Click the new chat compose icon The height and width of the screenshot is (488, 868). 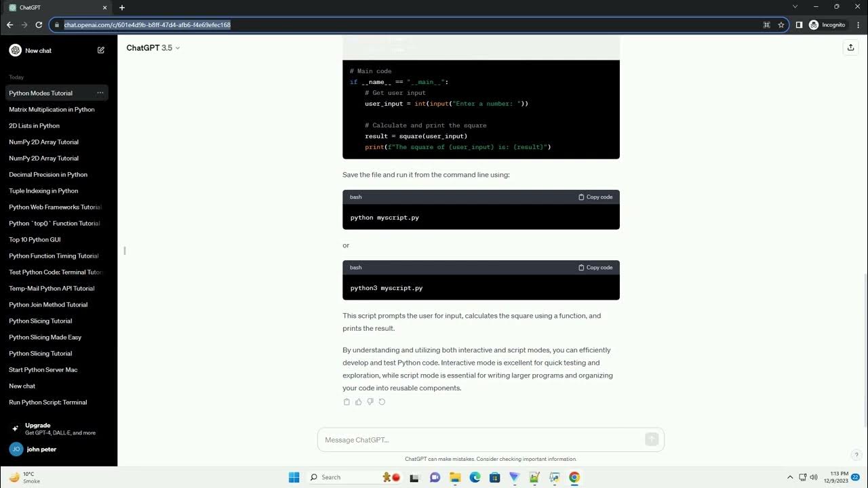click(x=101, y=50)
